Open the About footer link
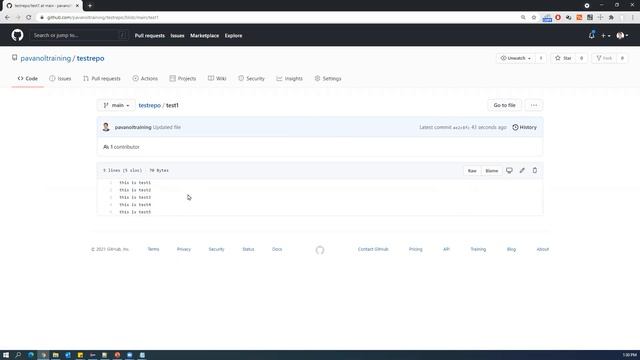The height and width of the screenshot is (360, 640). pyautogui.click(x=542, y=249)
